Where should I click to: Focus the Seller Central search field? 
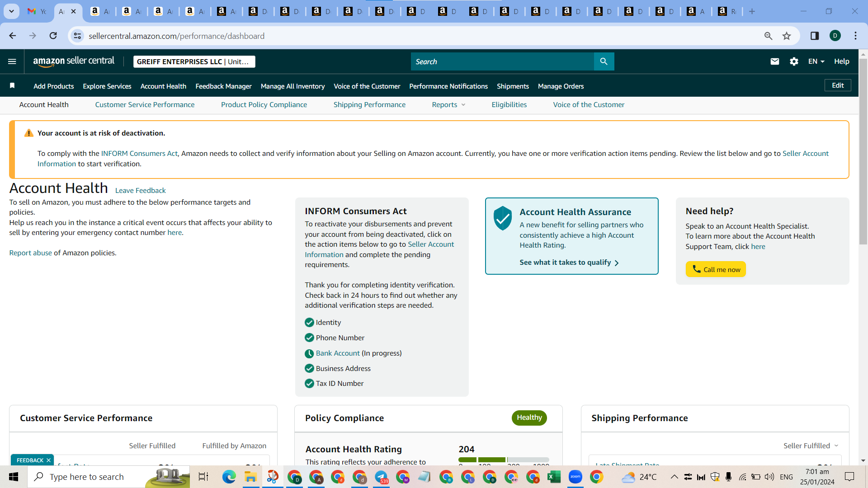[502, 61]
